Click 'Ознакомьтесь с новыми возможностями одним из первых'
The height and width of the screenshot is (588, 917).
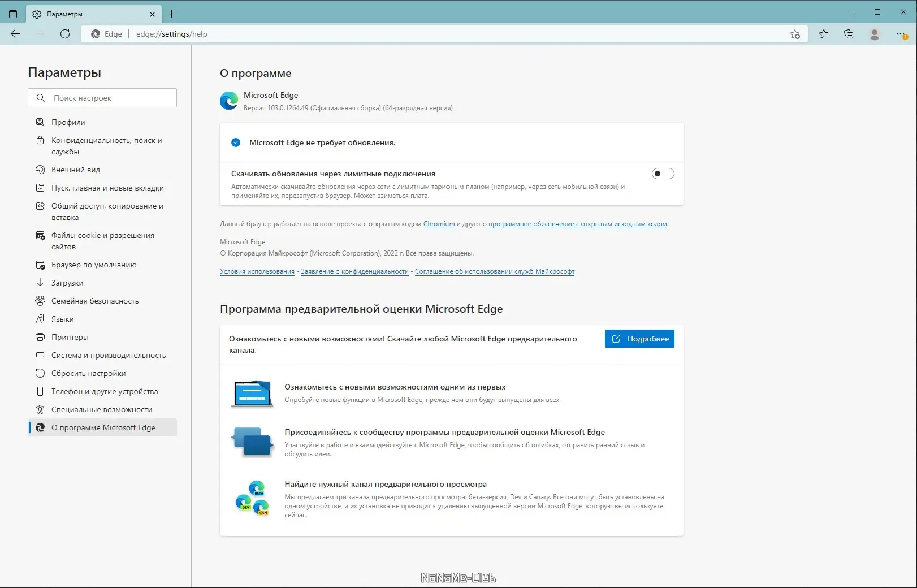[395, 387]
